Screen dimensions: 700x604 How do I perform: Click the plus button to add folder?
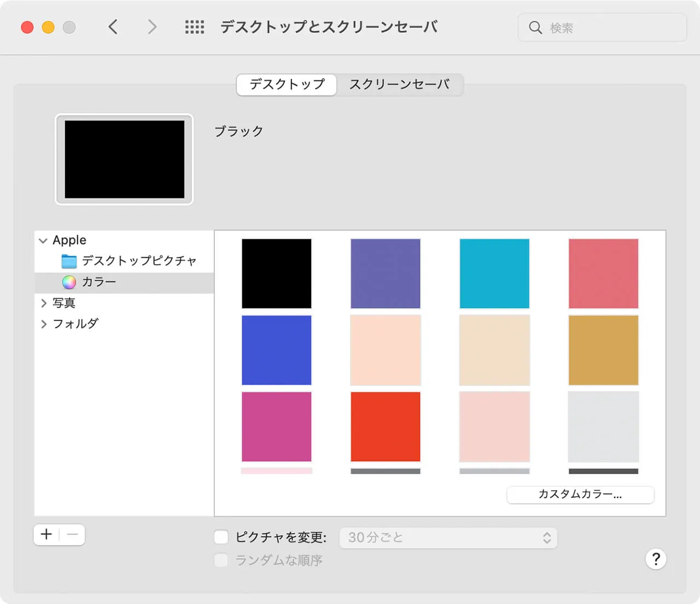pos(46,535)
